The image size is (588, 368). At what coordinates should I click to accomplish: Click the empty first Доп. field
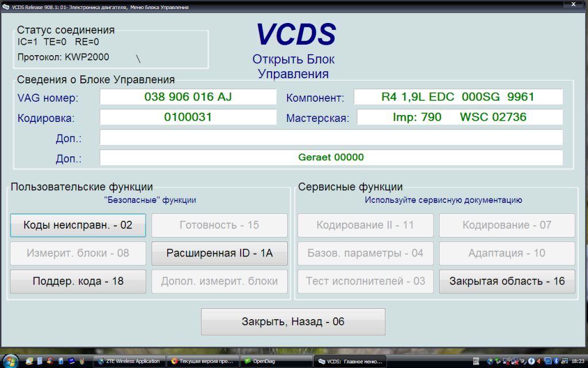pos(331,137)
